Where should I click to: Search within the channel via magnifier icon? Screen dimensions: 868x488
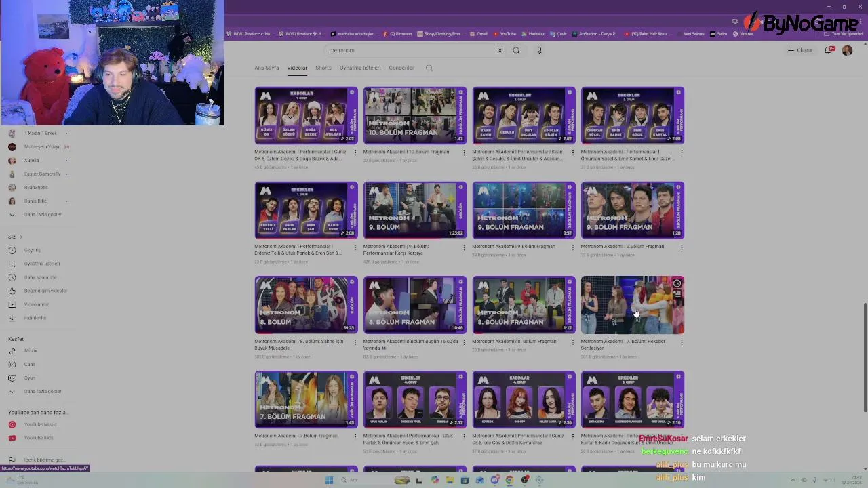[429, 68]
